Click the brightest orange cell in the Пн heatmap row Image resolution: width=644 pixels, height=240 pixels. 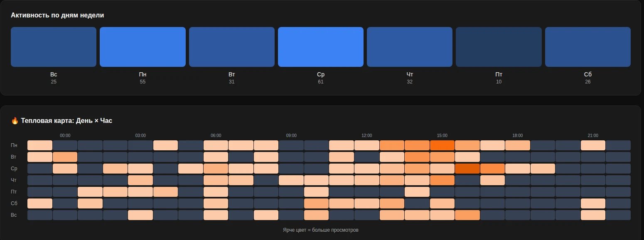(x=442, y=145)
